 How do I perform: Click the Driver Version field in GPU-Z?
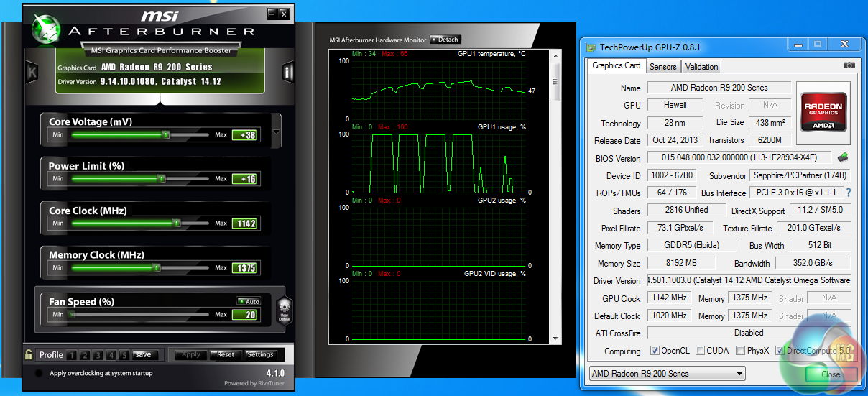749,280
